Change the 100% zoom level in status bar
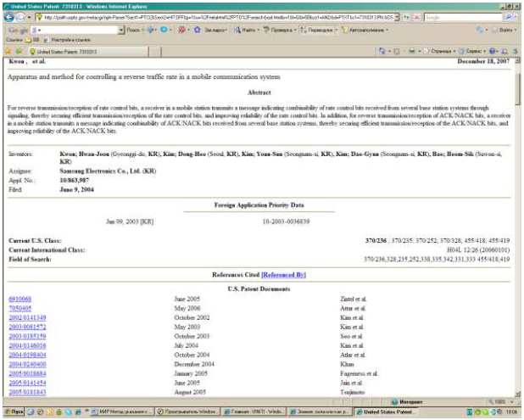Viewport: 524px width, 420px height. pyautogui.click(x=501, y=401)
